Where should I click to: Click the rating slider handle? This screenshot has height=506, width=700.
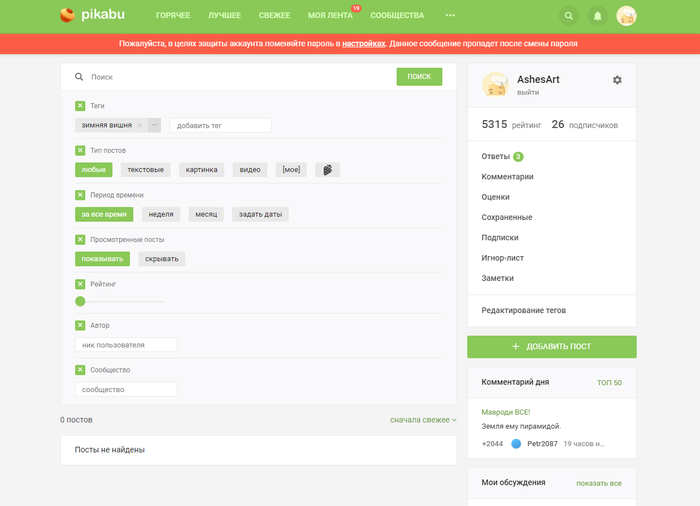[x=80, y=301]
